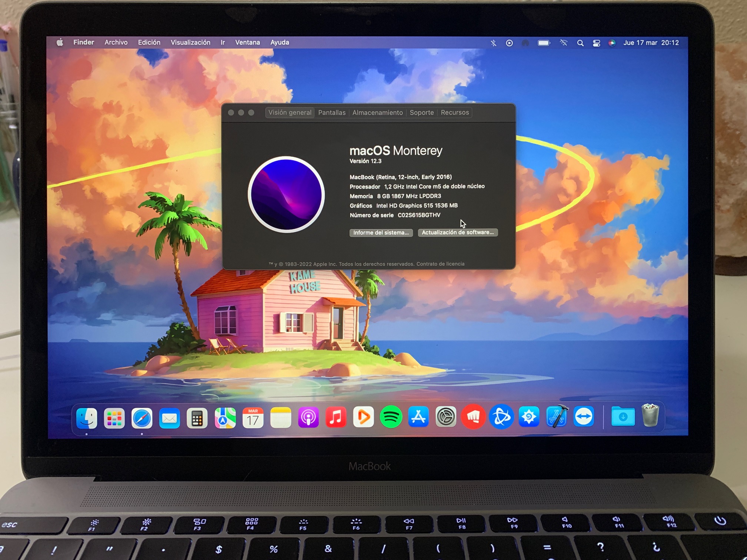Open the Finder menu
Screen dimensions: 747x560
[x=84, y=42]
